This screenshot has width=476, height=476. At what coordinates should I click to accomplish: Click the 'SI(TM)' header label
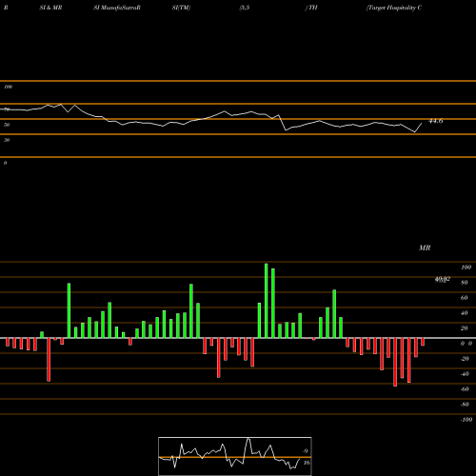181,8
